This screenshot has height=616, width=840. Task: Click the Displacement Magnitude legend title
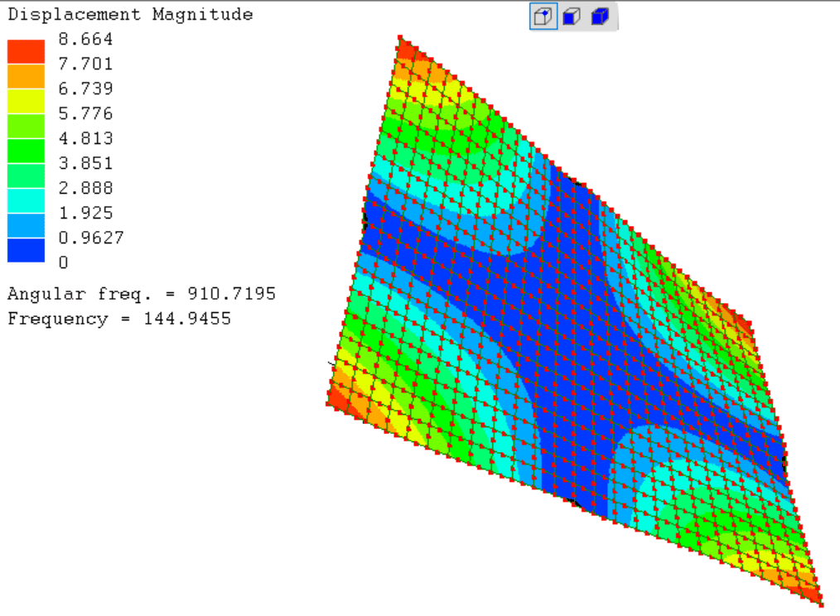click(130, 14)
